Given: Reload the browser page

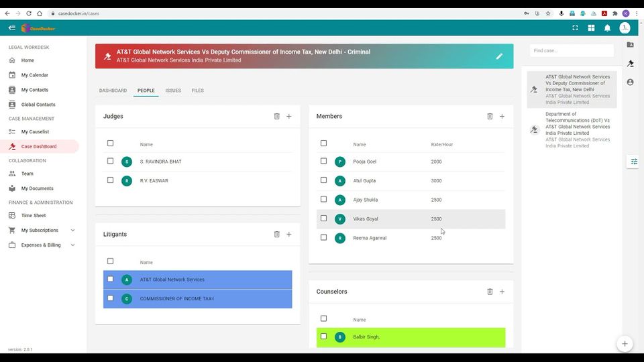Looking at the screenshot, I should pyautogui.click(x=29, y=13).
